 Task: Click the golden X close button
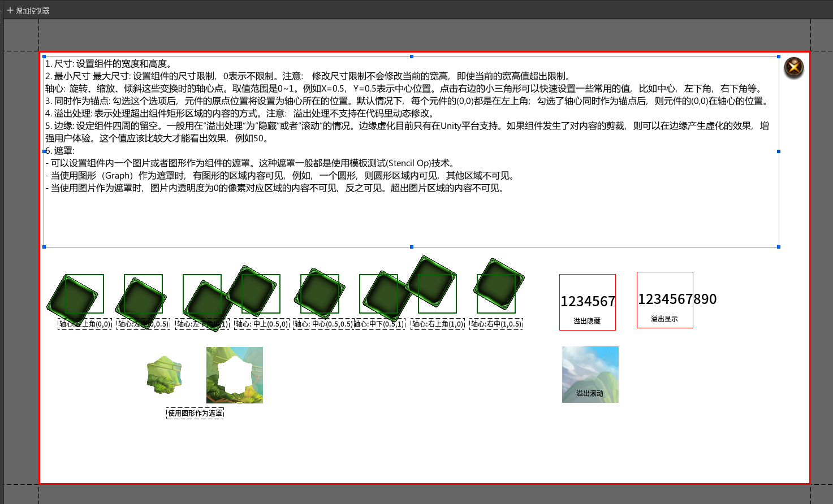794,68
